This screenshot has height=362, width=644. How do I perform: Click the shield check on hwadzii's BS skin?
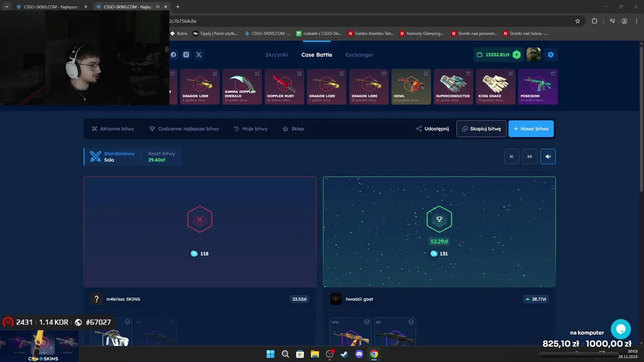click(x=411, y=322)
